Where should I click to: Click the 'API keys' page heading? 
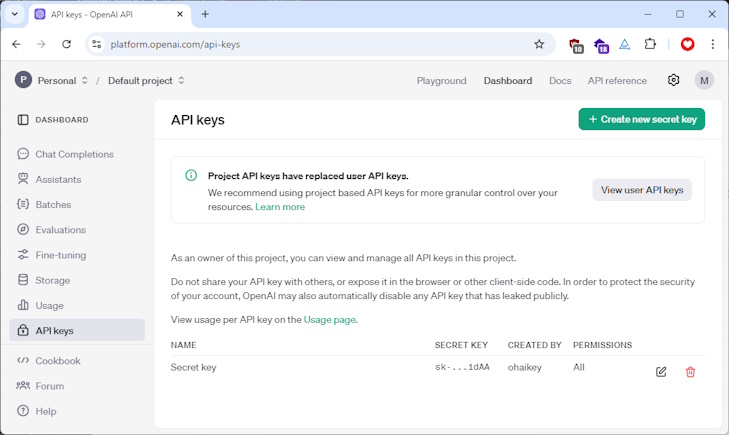pos(198,120)
